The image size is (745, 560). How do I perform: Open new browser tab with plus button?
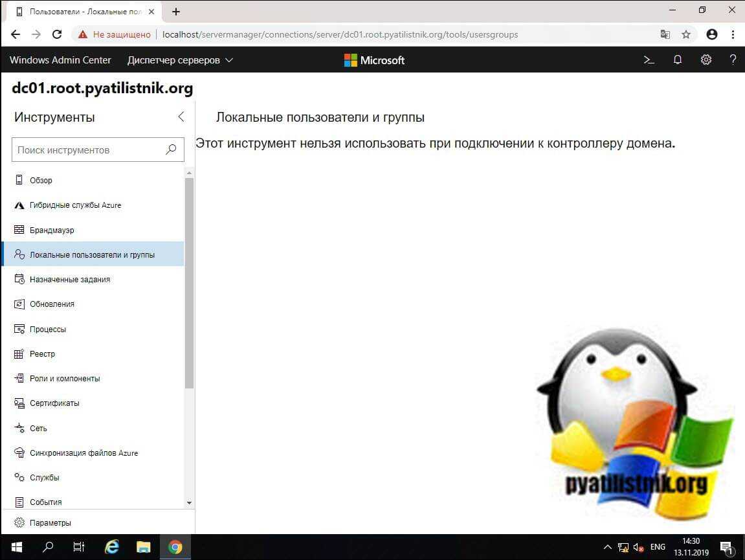(176, 12)
